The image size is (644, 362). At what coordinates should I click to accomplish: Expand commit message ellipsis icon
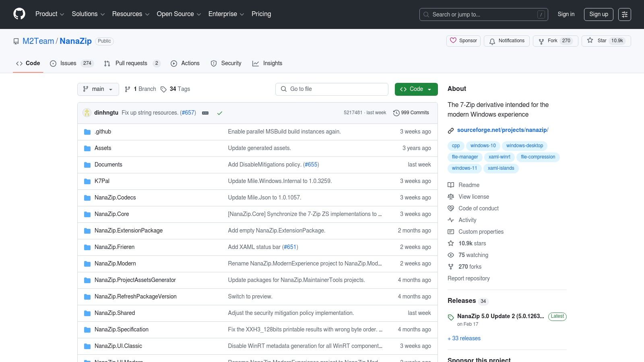coord(205,113)
